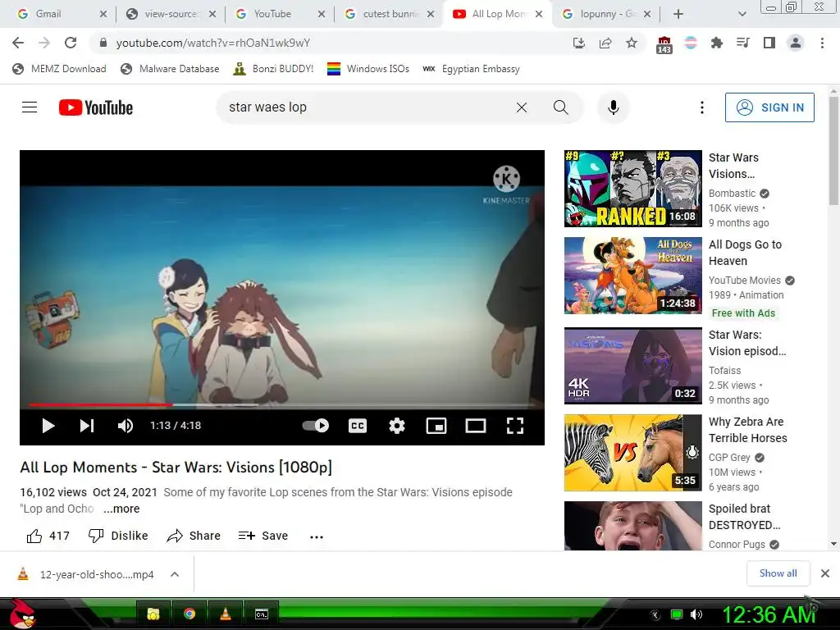840x630 pixels.
Task: Bookmark this page star
Action: pos(632,43)
